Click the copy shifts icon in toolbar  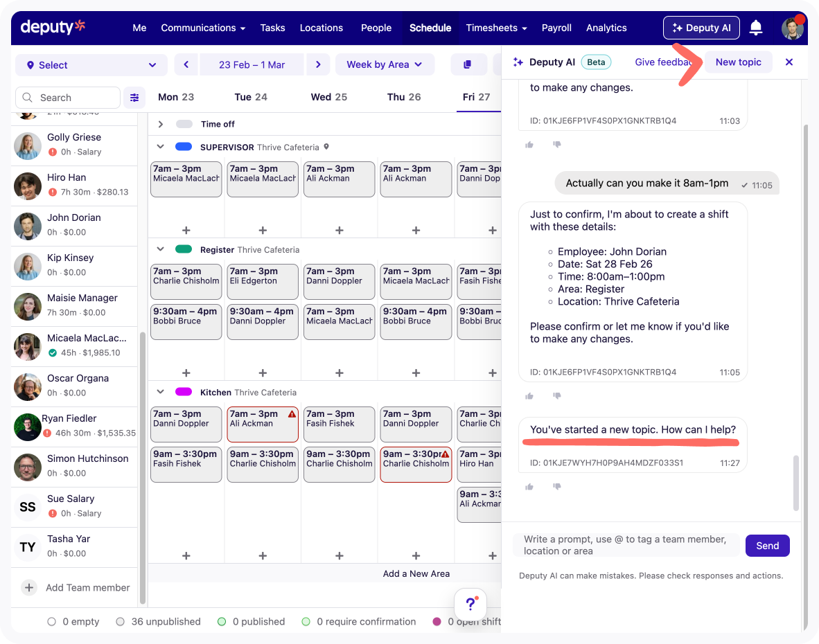click(468, 64)
